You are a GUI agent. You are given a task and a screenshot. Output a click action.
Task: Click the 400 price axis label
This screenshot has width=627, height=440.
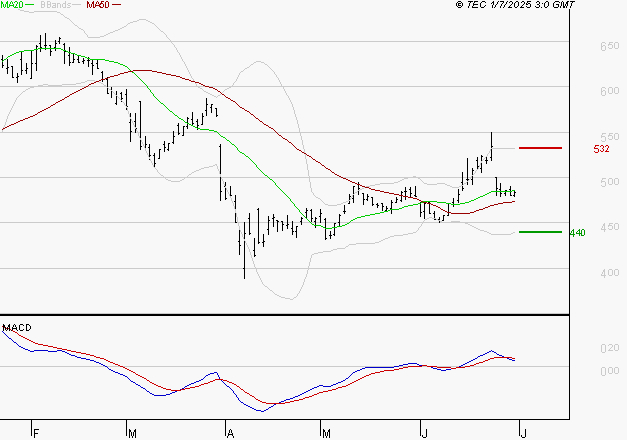pyautogui.click(x=609, y=273)
